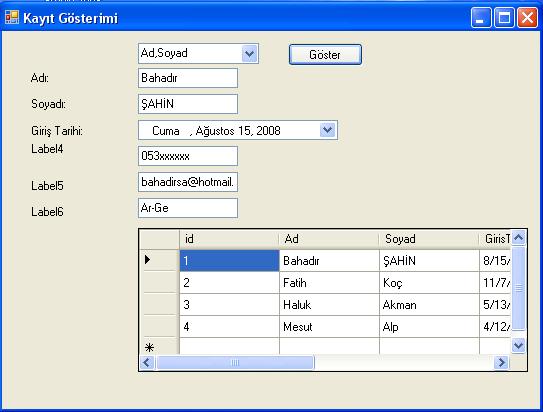This screenshot has height=412, width=543.
Task: Open the Giriş Tarihi date picker dropdown arrow
Action: [328, 130]
